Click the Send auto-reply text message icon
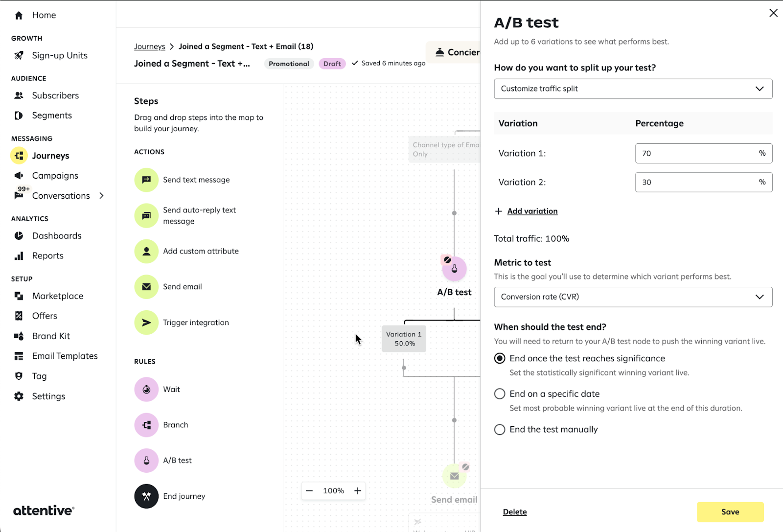783x532 pixels. (x=146, y=216)
